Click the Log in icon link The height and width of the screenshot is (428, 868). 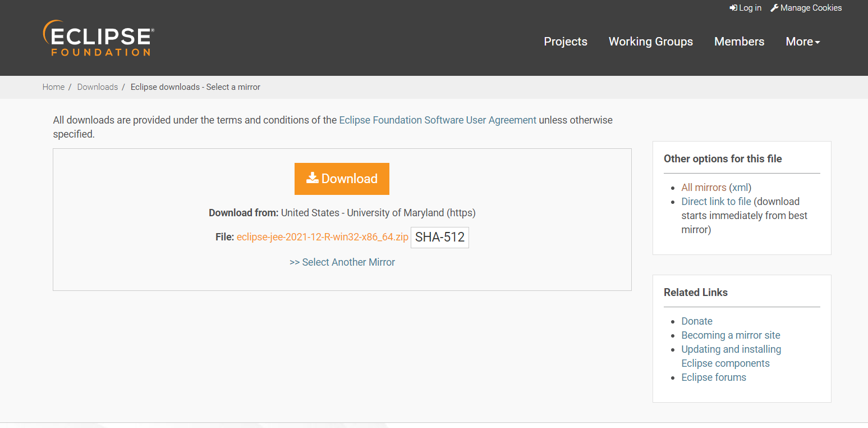click(733, 8)
